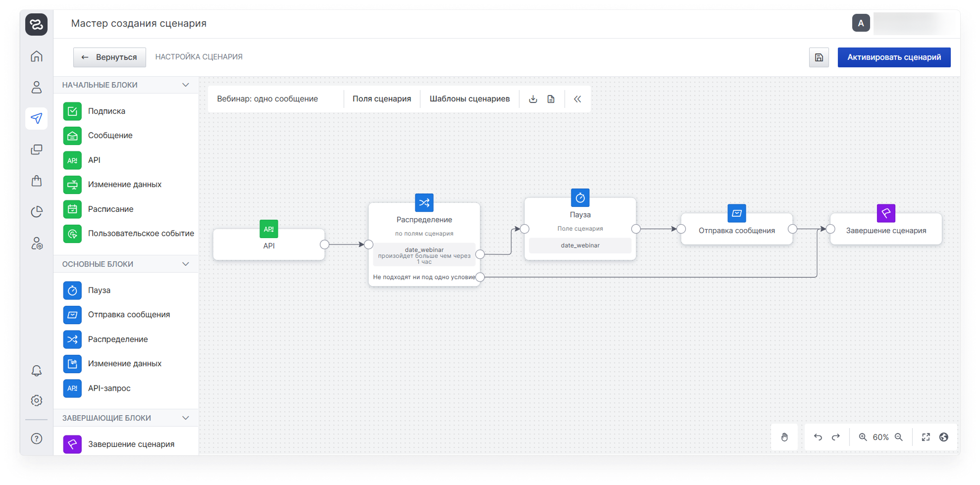Select the hand pan tool

point(784,437)
